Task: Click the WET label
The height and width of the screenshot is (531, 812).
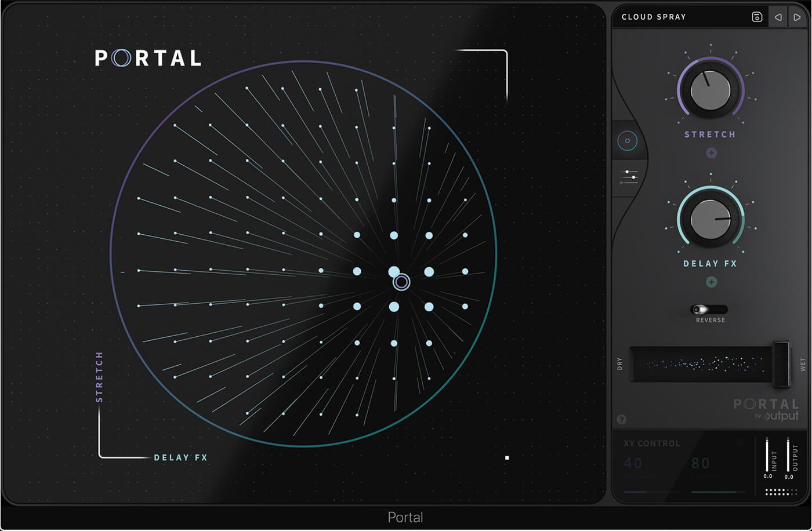Action: point(803,364)
